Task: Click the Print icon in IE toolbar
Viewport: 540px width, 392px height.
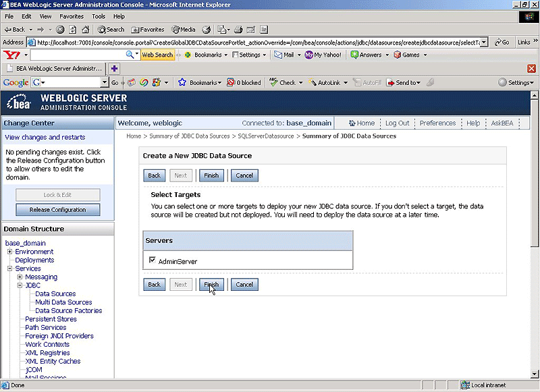Action: click(238, 30)
